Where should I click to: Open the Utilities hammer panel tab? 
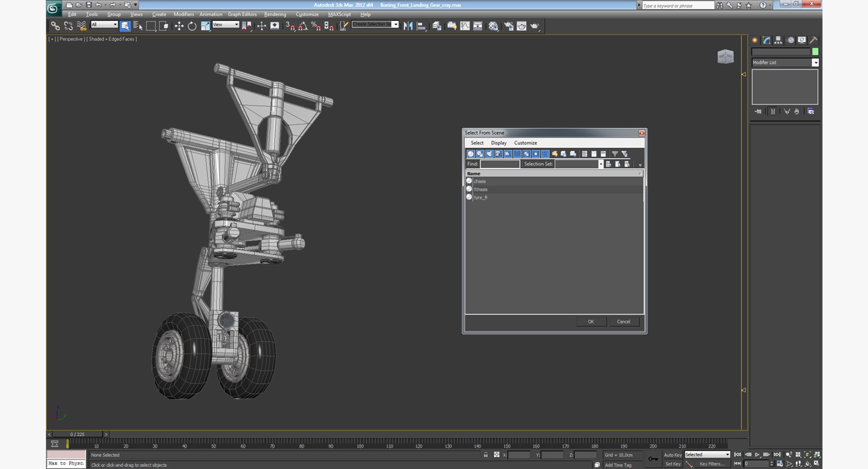[813, 40]
